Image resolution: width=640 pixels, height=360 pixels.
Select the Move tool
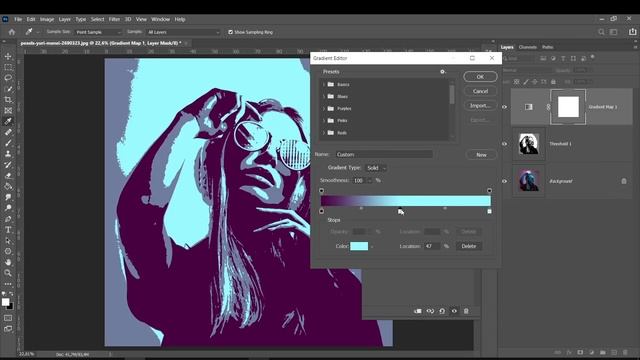(x=8, y=56)
